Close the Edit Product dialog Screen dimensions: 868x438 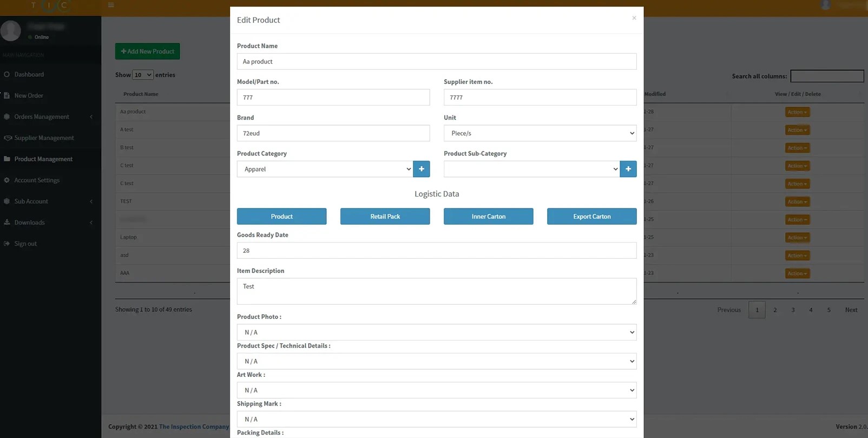pyautogui.click(x=634, y=18)
